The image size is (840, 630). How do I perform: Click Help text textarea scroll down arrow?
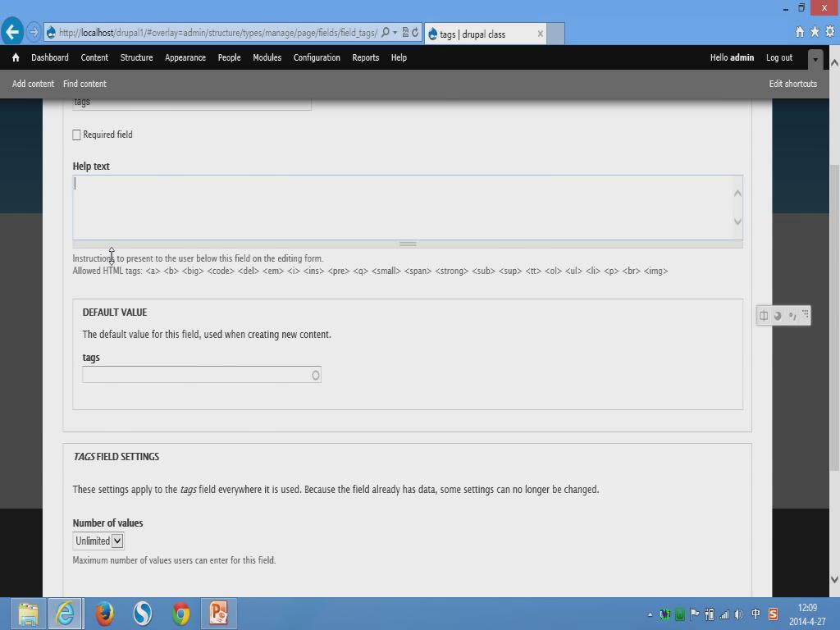(x=737, y=221)
